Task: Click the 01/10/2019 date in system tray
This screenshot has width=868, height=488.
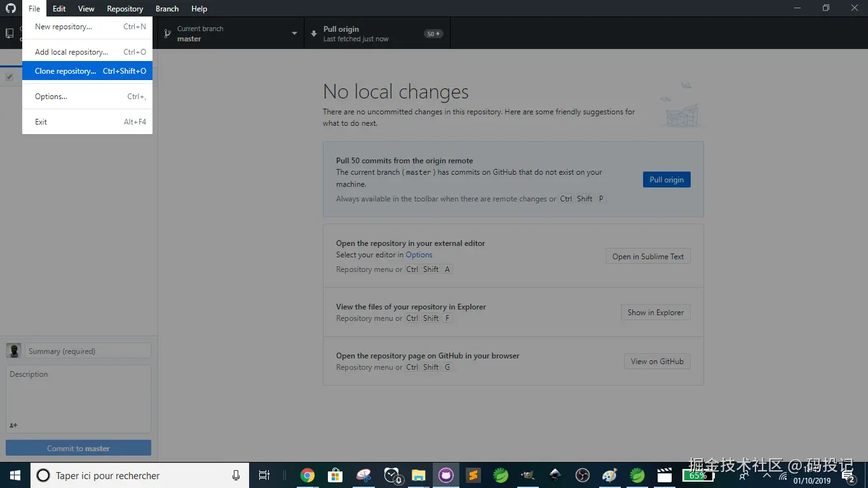Action: (812, 481)
